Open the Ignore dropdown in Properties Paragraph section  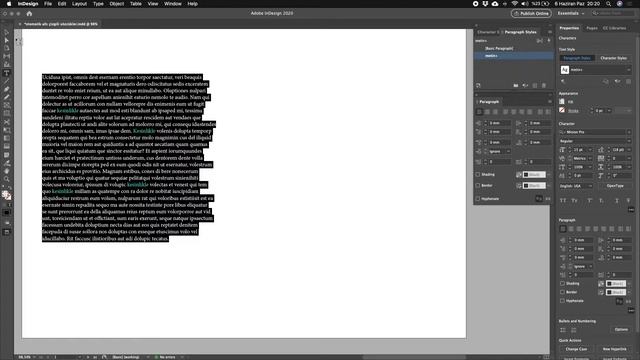583,267
